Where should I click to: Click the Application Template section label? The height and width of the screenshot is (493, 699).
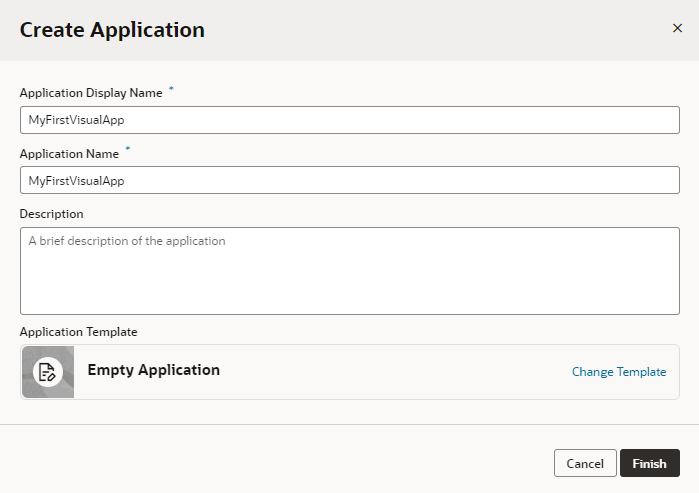(79, 332)
